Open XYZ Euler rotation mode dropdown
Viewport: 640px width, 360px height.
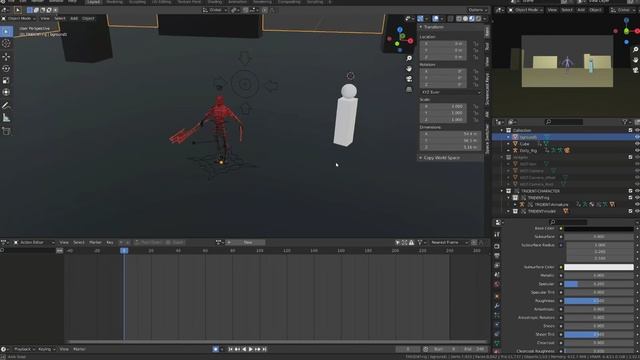[451, 92]
